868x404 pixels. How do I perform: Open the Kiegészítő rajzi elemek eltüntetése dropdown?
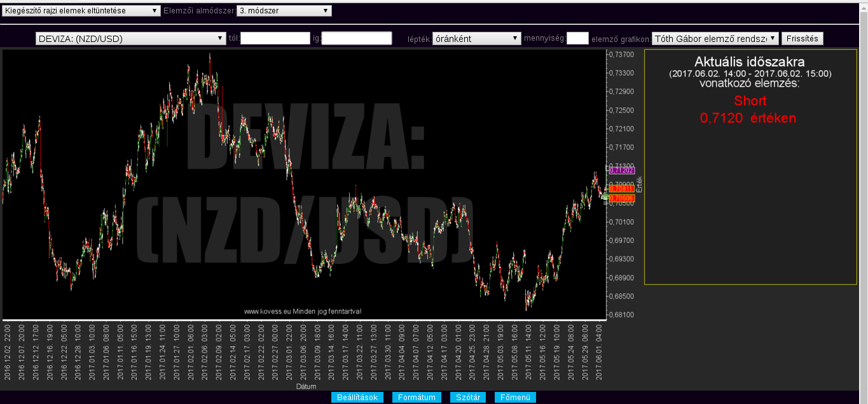coord(81,11)
